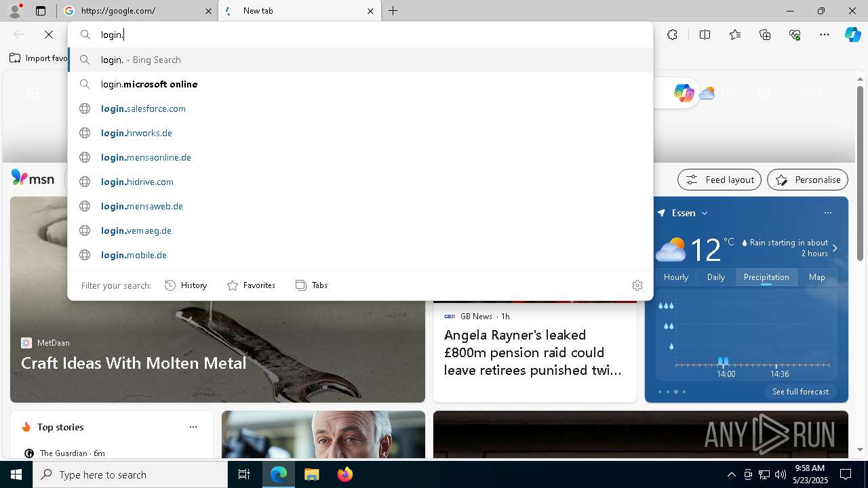
Task: Choose login.vemaeg.de suggestion
Action: (x=361, y=230)
